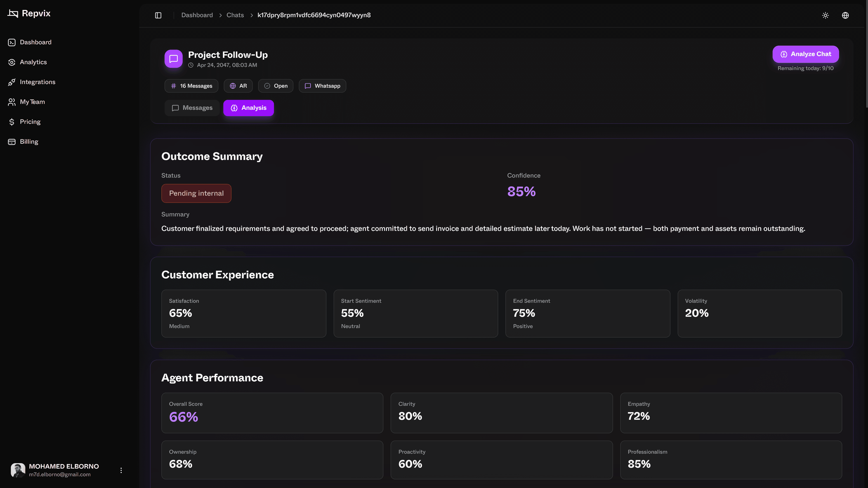Select the Integrations rocket icon
This screenshot has width=868, height=488.
(12, 82)
